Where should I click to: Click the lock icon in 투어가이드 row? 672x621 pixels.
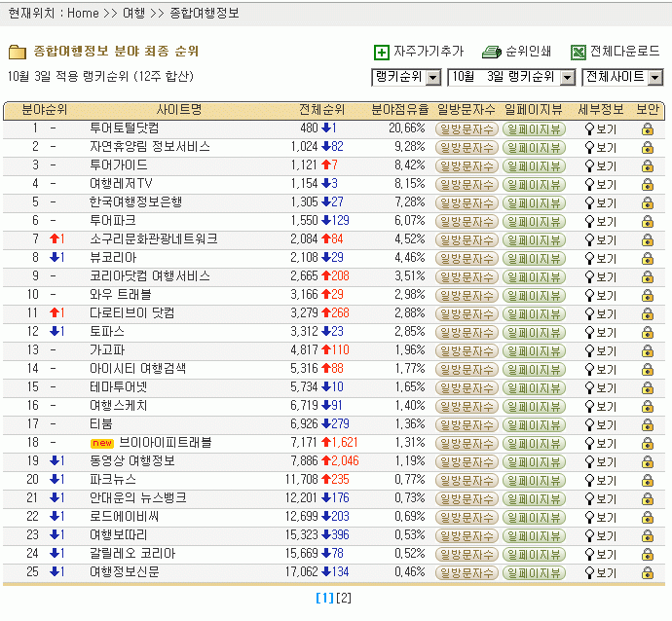coord(647,165)
